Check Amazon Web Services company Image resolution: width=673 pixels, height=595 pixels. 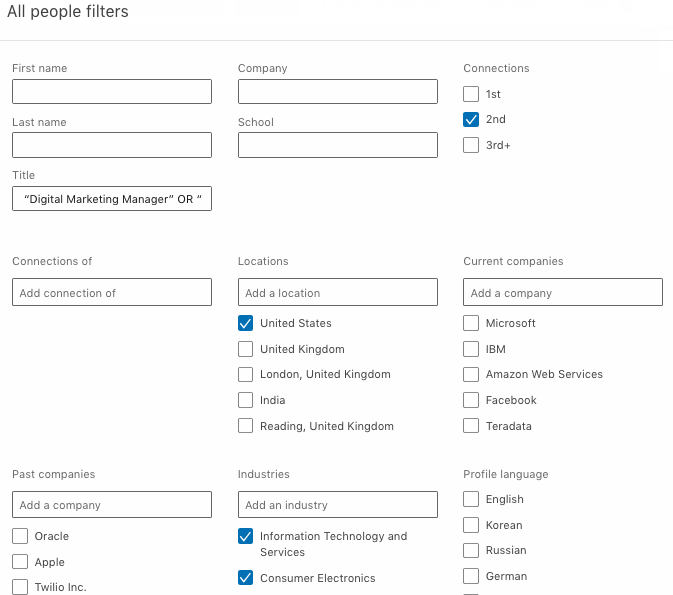tap(471, 374)
